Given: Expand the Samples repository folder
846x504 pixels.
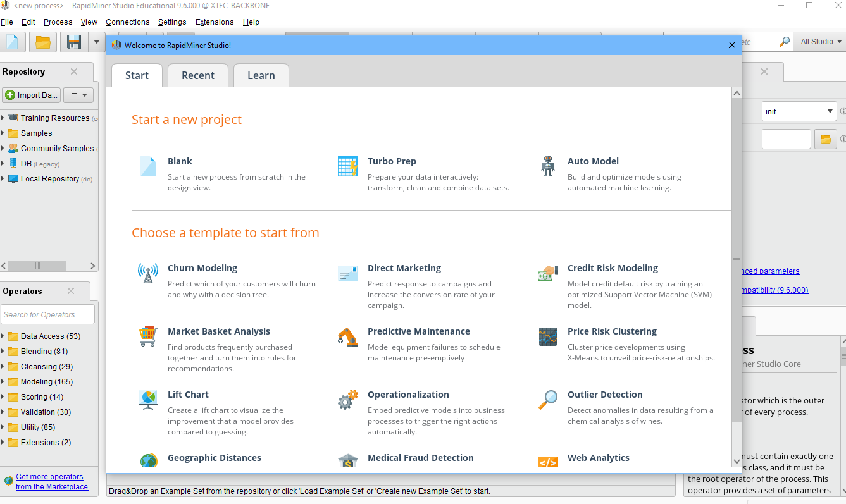Looking at the screenshot, I should coord(3,133).
